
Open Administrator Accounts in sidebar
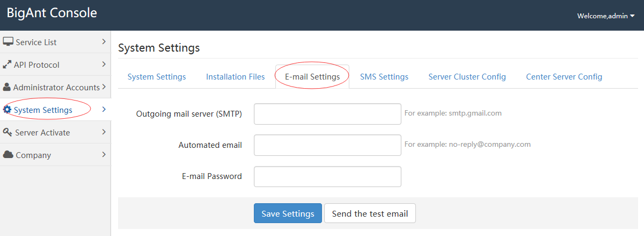tap(55, 87)
